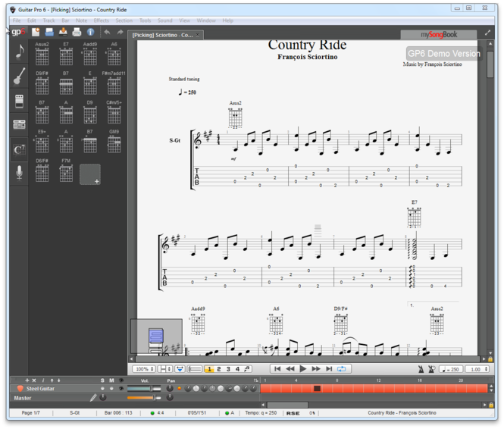Viewport: 504px width, 429px height.
Task: Open the Effects menu
Action: 102,20
